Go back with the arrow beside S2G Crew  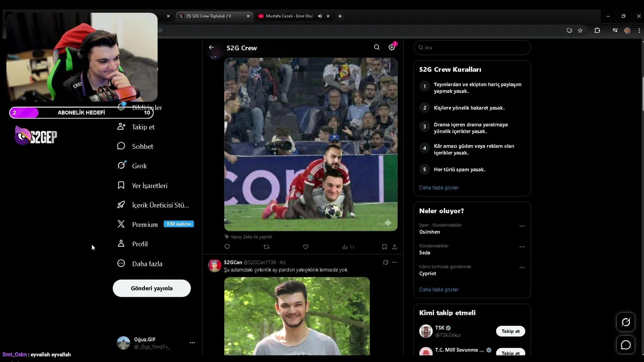click(x=211, y=47)
